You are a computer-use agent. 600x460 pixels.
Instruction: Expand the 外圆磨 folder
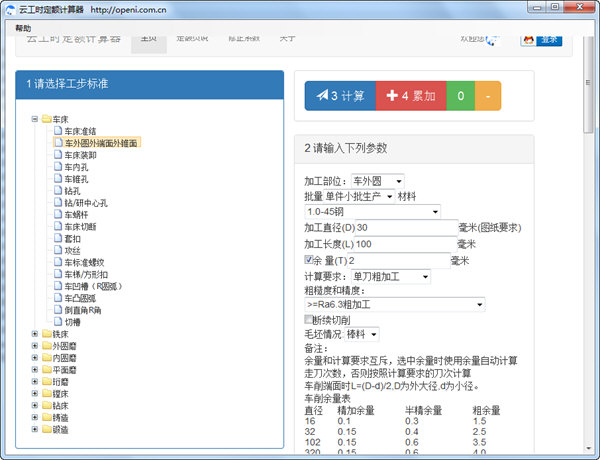click(35, 346)
